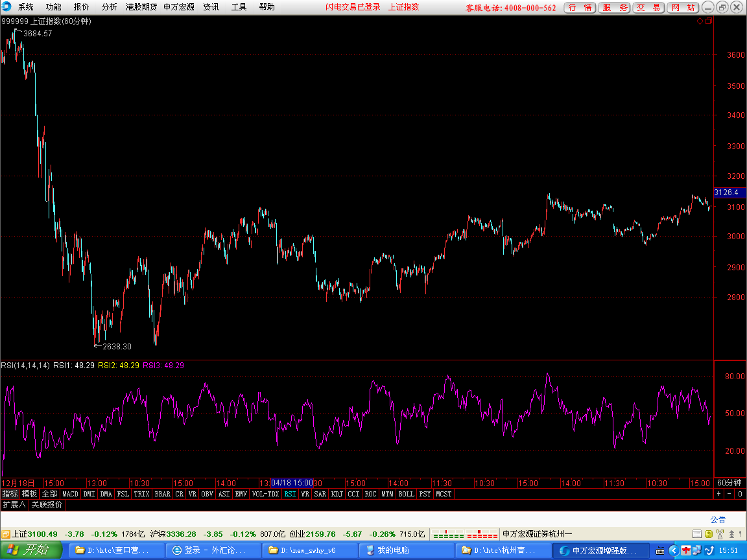Viewport: 747px width, 560px height.
Task: Open the 系统 menu
Action: [x=26, y=6]
